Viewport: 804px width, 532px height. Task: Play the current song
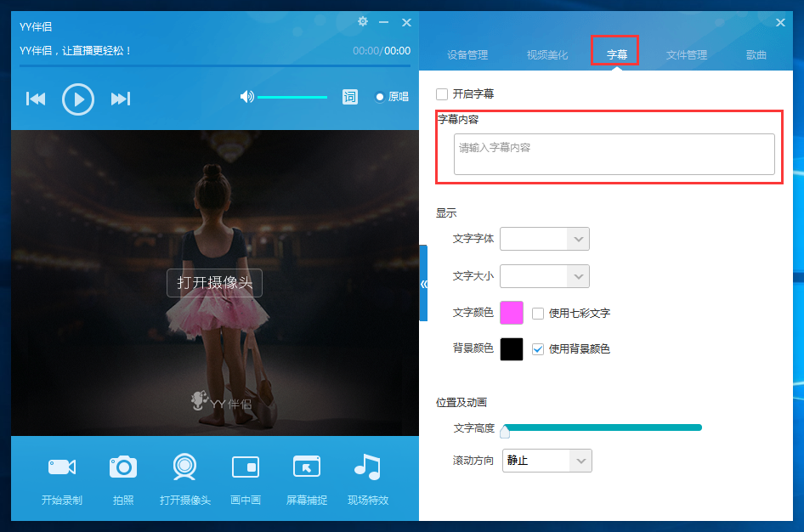coord(78,99)
